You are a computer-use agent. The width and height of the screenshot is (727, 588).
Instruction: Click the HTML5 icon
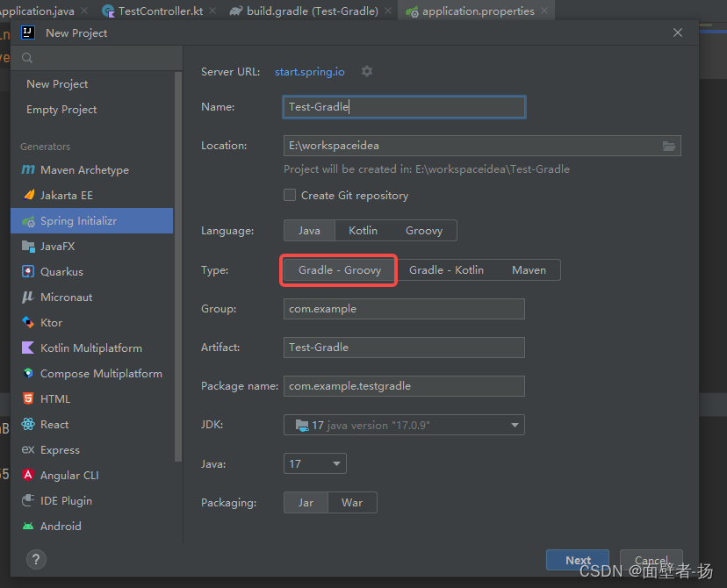pos(28,398)
